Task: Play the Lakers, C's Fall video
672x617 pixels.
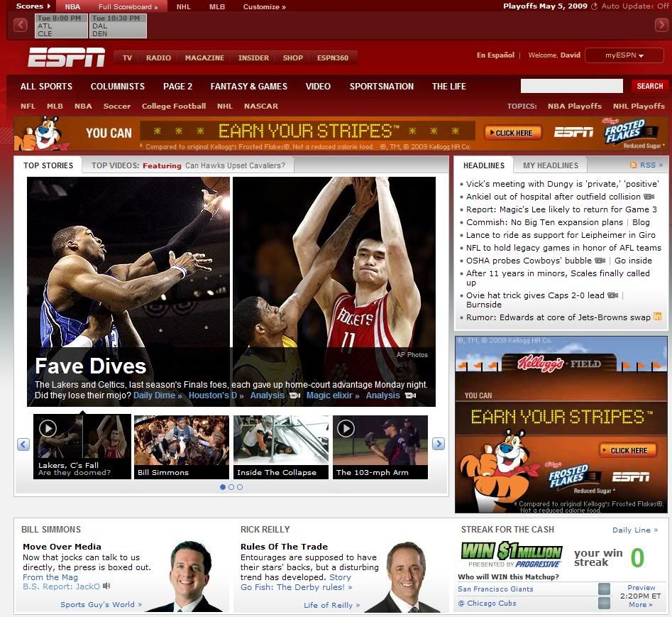Action: pyautogui.click(x=48, y=428)
